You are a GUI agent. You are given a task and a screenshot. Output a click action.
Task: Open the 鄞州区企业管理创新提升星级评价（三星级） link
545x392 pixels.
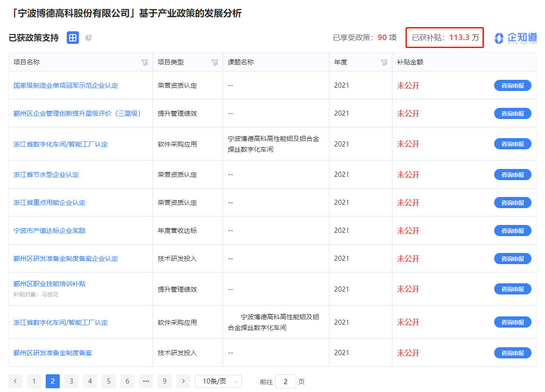tap(77, 113)
